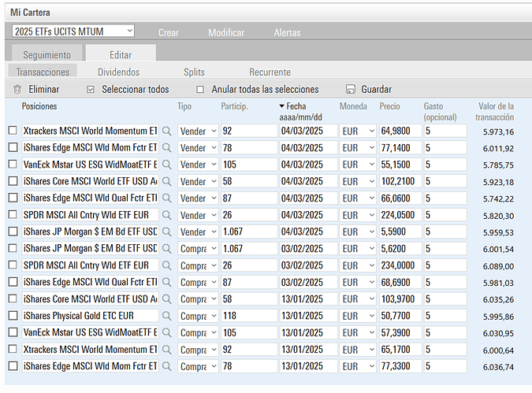Search icon for iShares Edge Qual Fctr Compra row
This screenshot has height=393, width=532.
[x=166, y=282]
